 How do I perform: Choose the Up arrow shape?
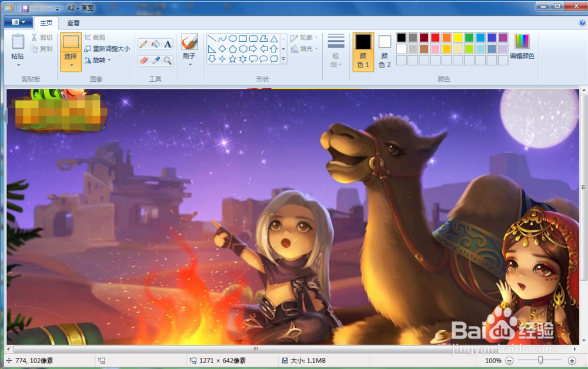(274, 49)
